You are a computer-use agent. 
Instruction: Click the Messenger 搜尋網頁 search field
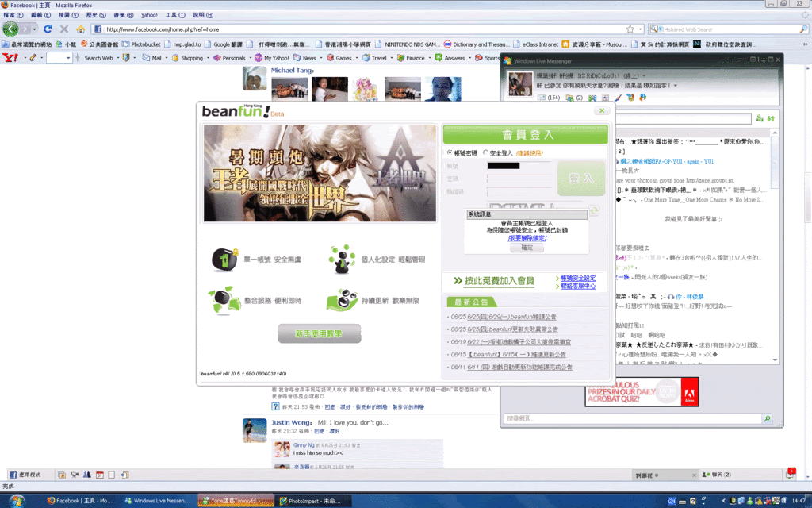[x=632, y=418]
